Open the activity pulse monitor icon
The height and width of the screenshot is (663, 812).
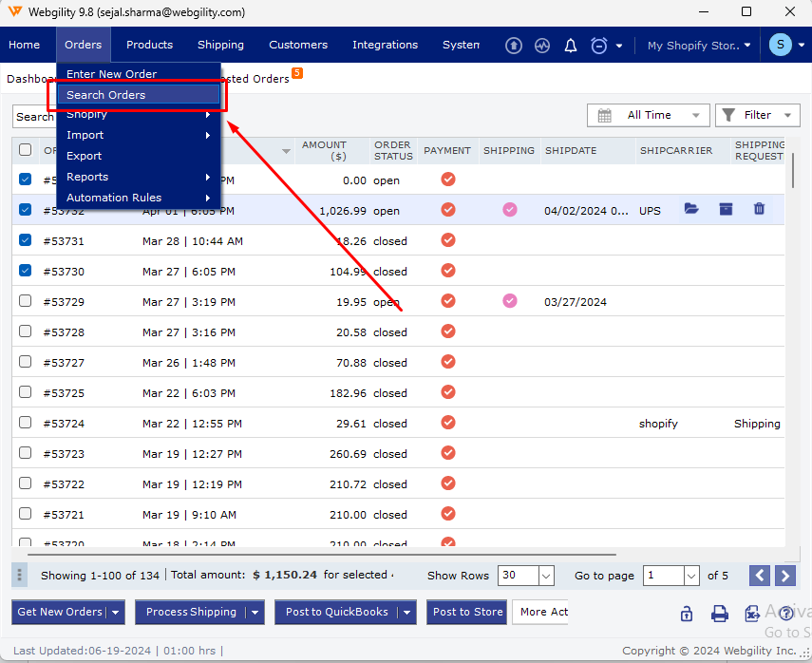pyautogui.click(x=542, y=46)
